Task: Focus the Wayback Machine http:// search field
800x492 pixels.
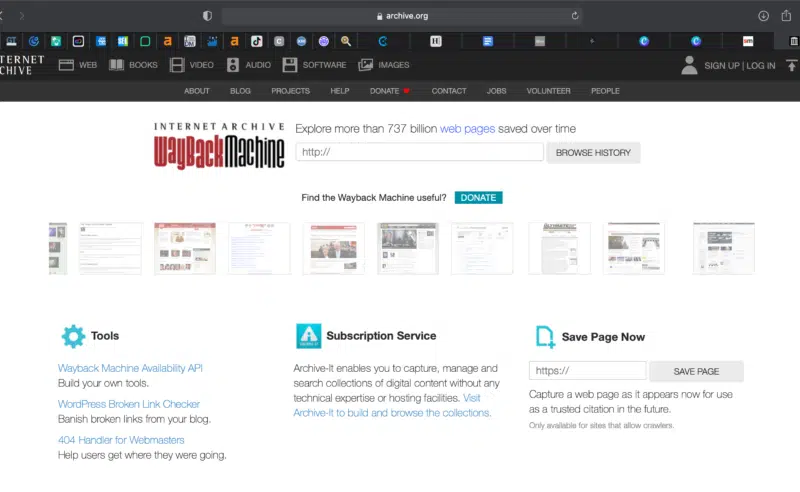Action: coord(419,152)
